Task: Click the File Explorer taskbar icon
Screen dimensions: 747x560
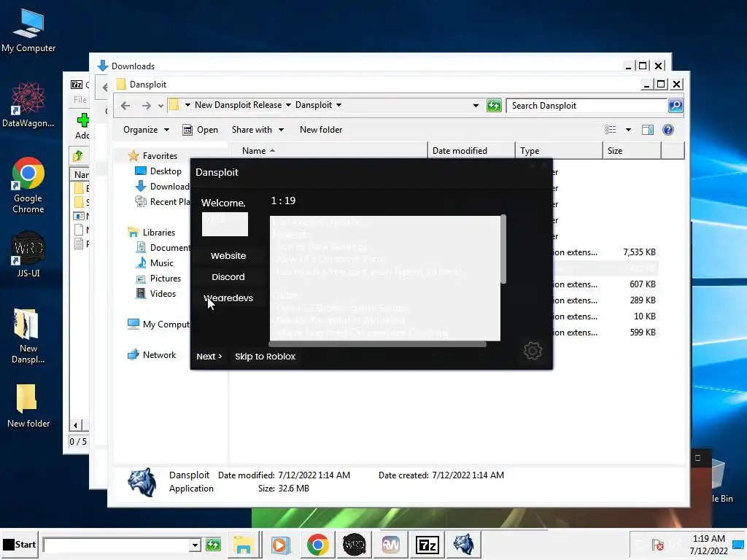Action: click(243, 544)
